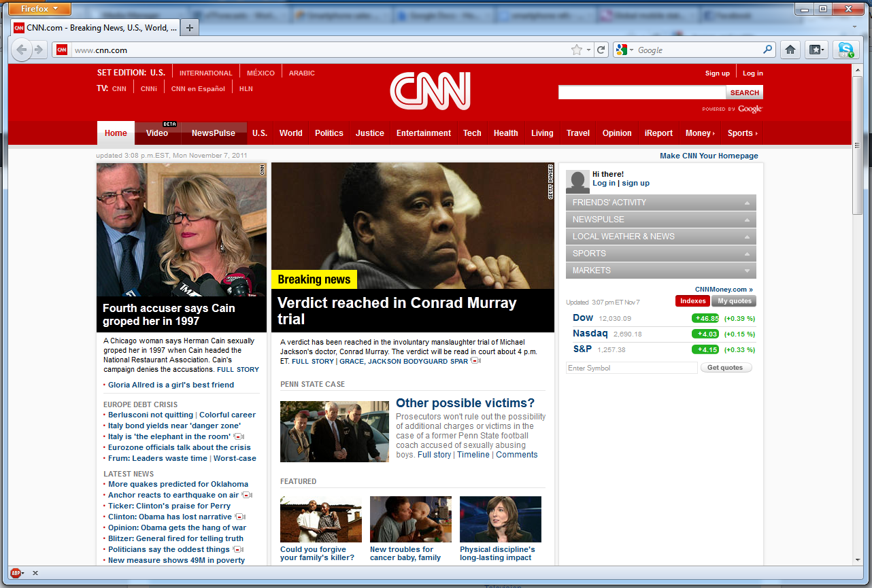This screenshot has height=588, width=872.
Task: Go to the Politics section
Action: [329, 133]
